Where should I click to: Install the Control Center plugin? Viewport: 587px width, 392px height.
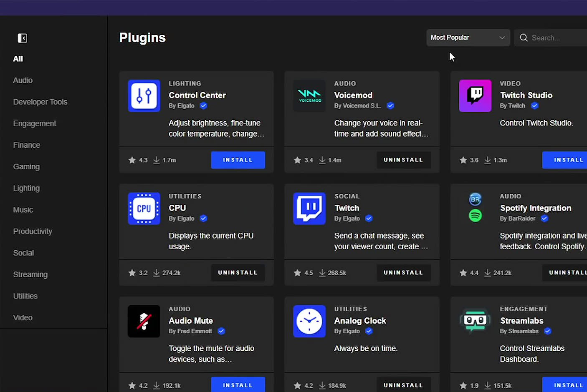click(238, 160)
